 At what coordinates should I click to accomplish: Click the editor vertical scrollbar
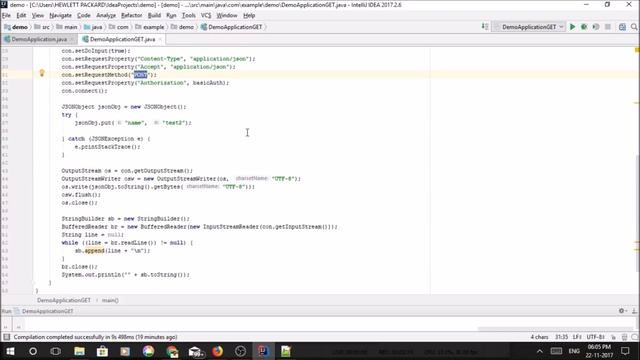637,212
